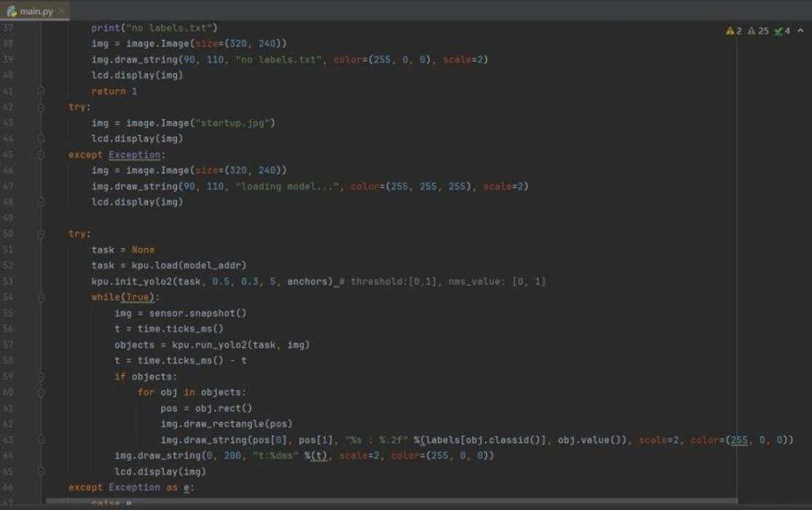Fold the while(True) loop on line 54

click(42, 297)
